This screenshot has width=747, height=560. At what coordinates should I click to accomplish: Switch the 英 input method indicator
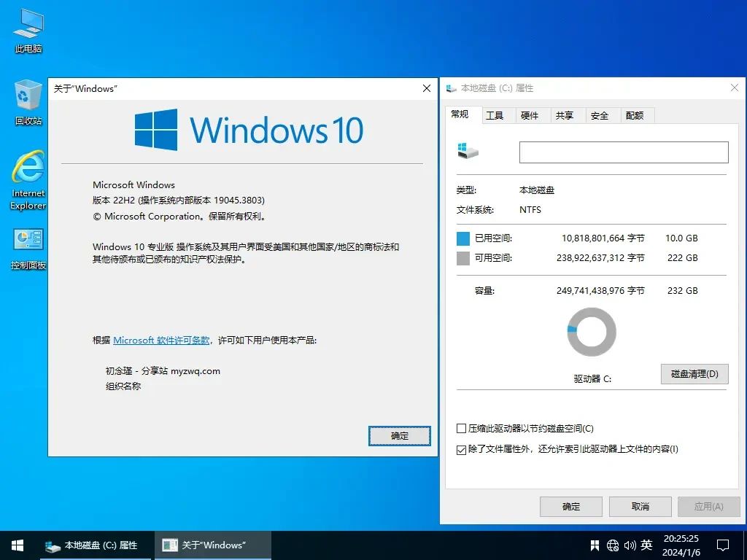pyautogui.click(x=646, y=545)
